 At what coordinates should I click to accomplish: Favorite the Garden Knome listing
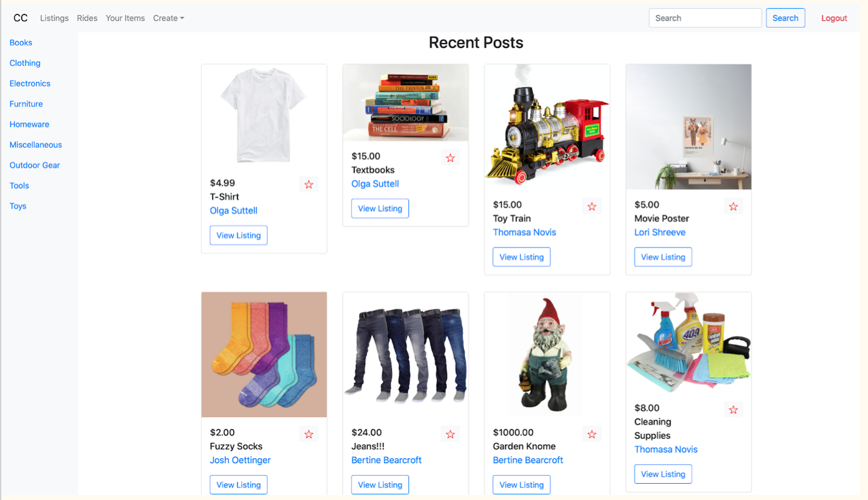pyautogui.click(x=592, y=435)
